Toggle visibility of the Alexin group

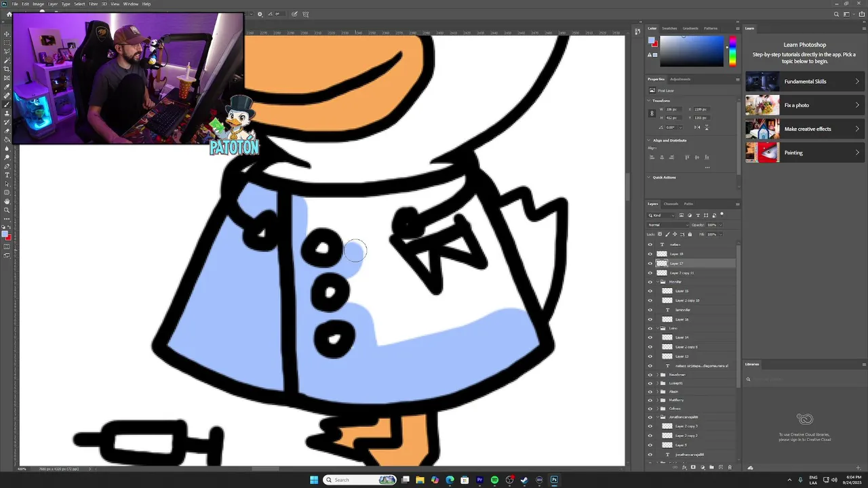click(x=650, y=392)
